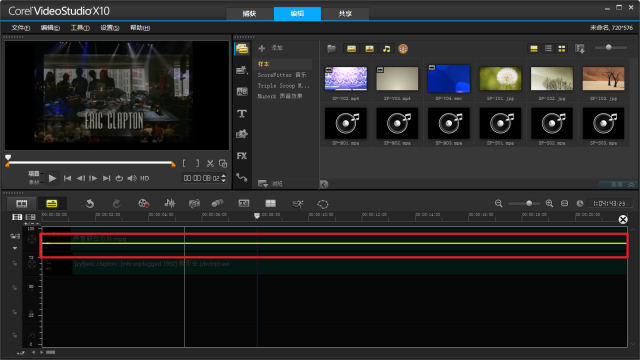Step to next frame
The width and height of the screenshot is (640, 360).
point(93,178)
